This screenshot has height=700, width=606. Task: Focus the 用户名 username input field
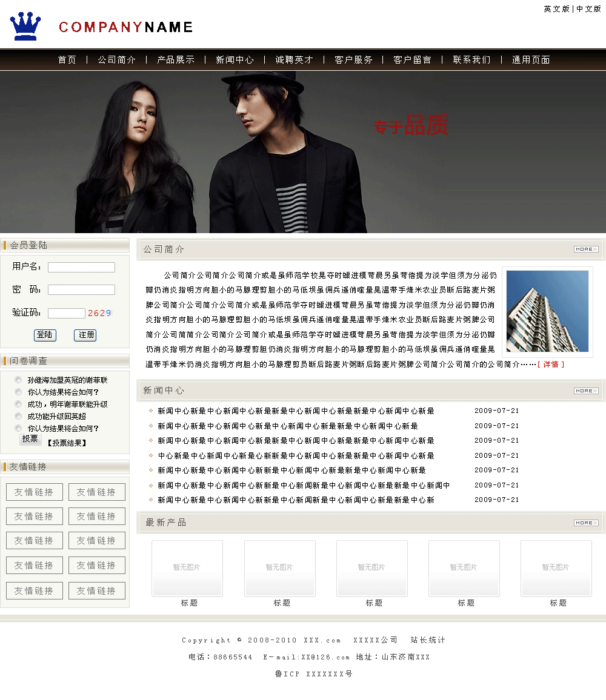coord(81,267)
